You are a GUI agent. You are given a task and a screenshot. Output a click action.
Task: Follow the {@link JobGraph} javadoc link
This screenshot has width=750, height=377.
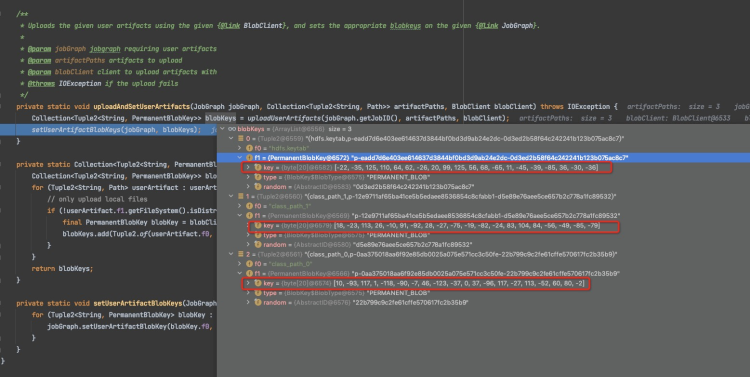pos(507,26)
